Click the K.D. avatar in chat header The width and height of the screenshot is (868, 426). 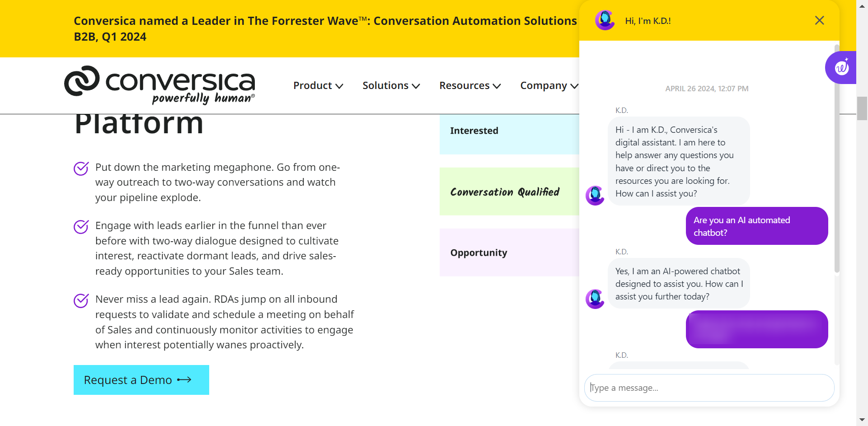pos(605,20)
